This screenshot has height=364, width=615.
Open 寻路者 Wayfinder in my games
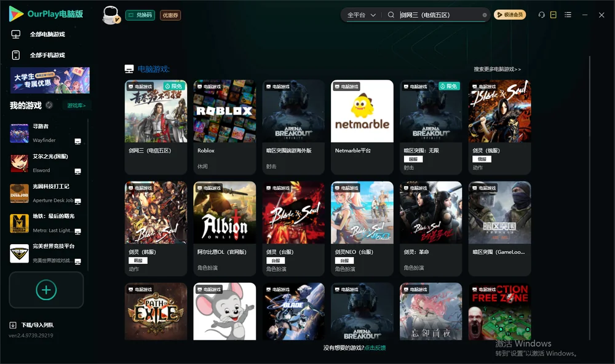pyautogui.click(x=46, y=133)
